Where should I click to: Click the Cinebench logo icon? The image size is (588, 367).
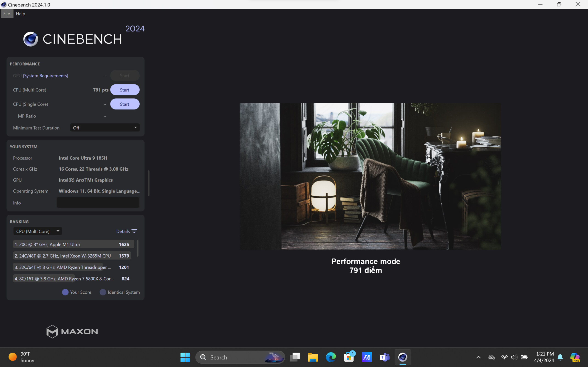(30, 39)
